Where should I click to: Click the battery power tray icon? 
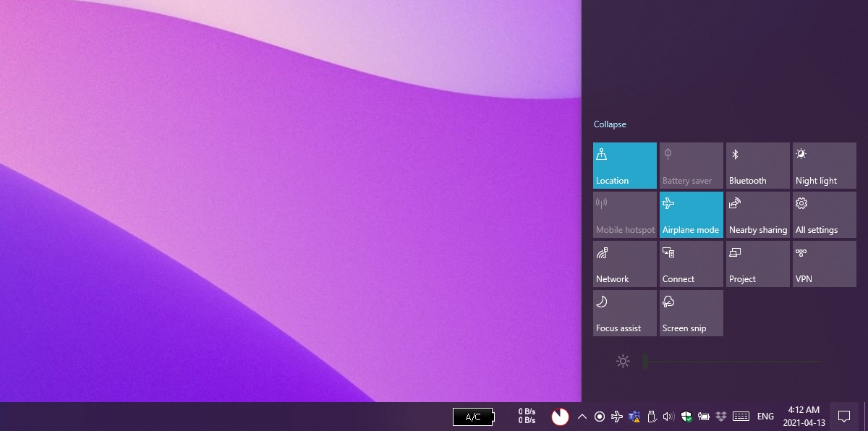(x=704, y=417)
